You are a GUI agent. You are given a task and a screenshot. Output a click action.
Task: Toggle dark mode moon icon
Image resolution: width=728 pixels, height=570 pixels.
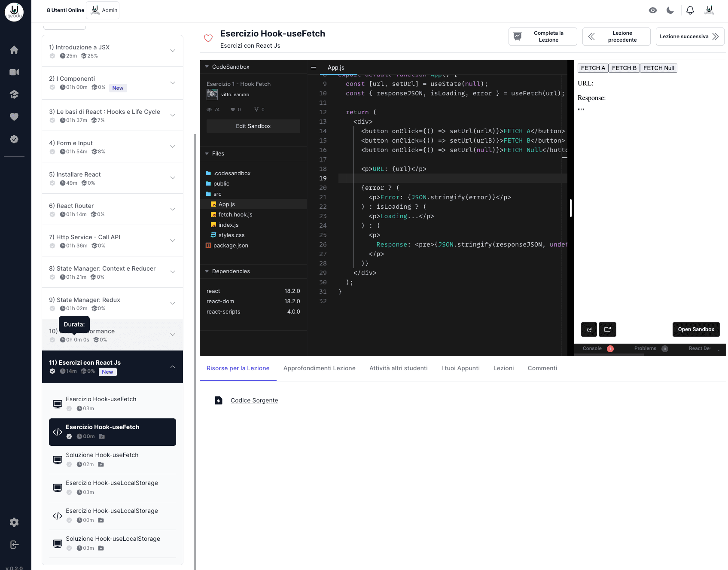click(670, 10)
